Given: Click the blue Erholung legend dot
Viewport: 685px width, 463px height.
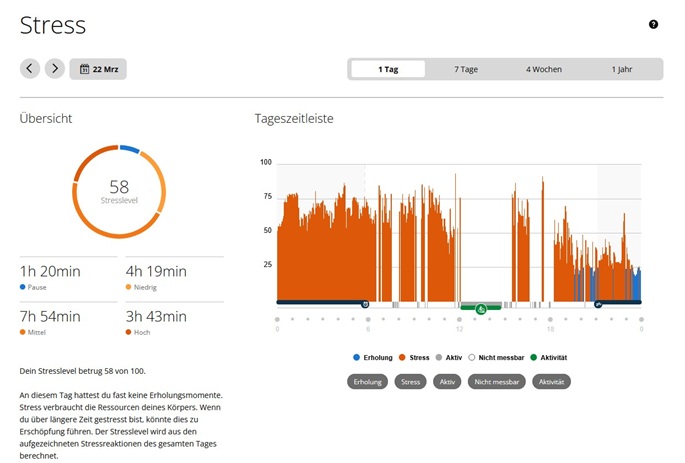Looking at the screenshot, I should coord(357,357).
